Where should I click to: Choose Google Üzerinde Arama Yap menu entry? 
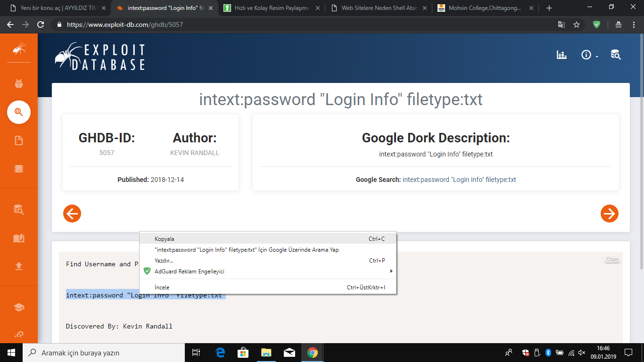coord(268,250)
